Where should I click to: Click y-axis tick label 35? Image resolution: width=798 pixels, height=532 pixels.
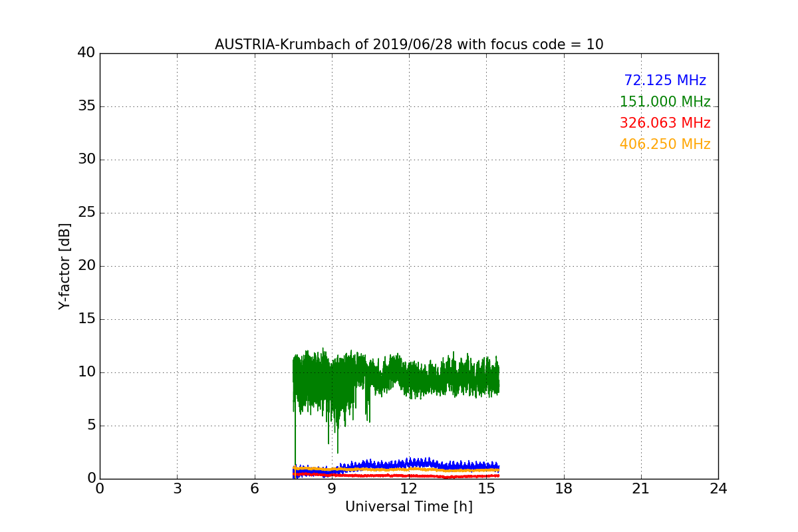pos(86,106)
